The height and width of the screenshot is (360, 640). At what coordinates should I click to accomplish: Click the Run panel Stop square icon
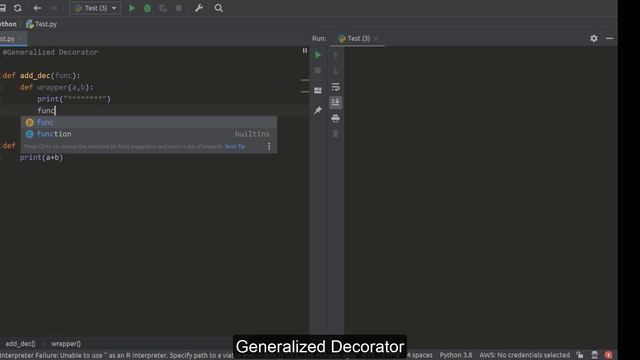[x=318, y=71]
